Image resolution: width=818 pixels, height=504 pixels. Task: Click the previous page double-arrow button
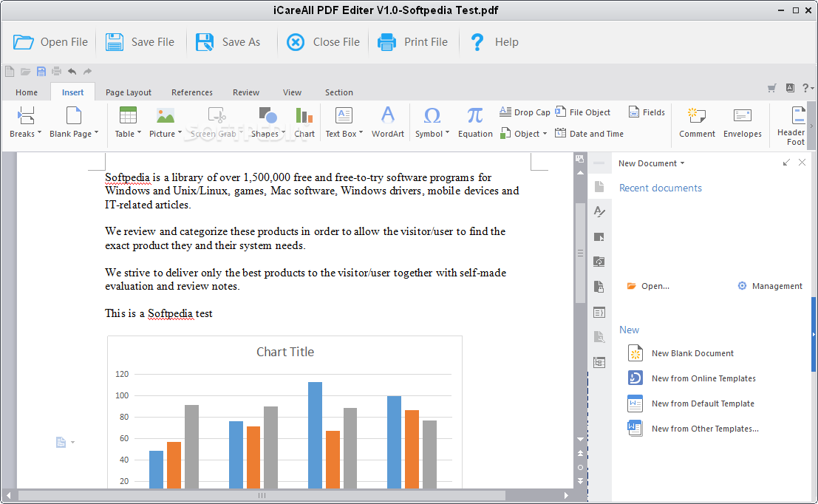580,454
